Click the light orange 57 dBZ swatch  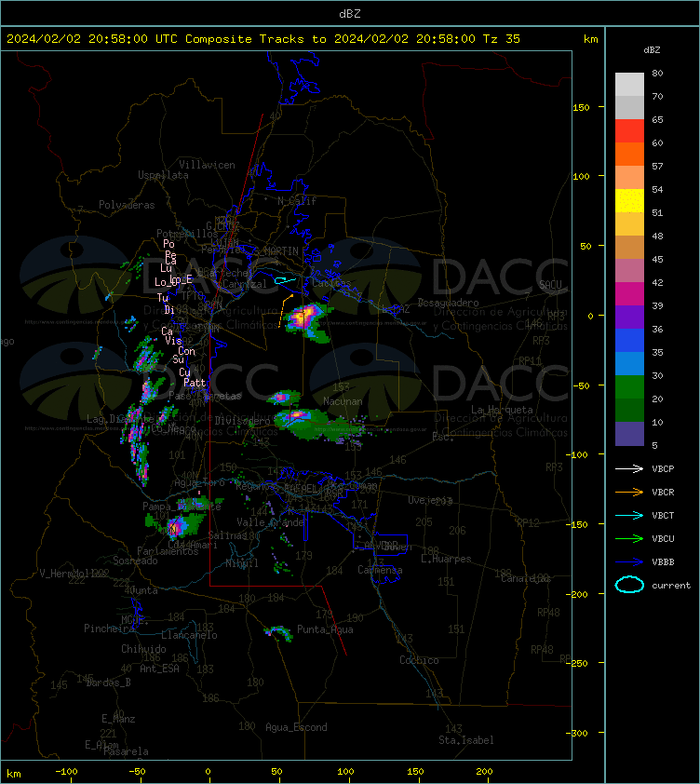629,177
